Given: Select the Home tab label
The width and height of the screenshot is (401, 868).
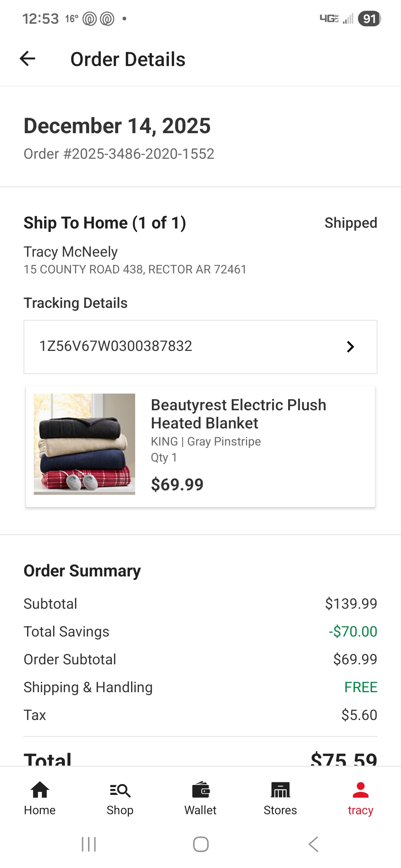Looking at the screenshot, I should pos(40,810).
